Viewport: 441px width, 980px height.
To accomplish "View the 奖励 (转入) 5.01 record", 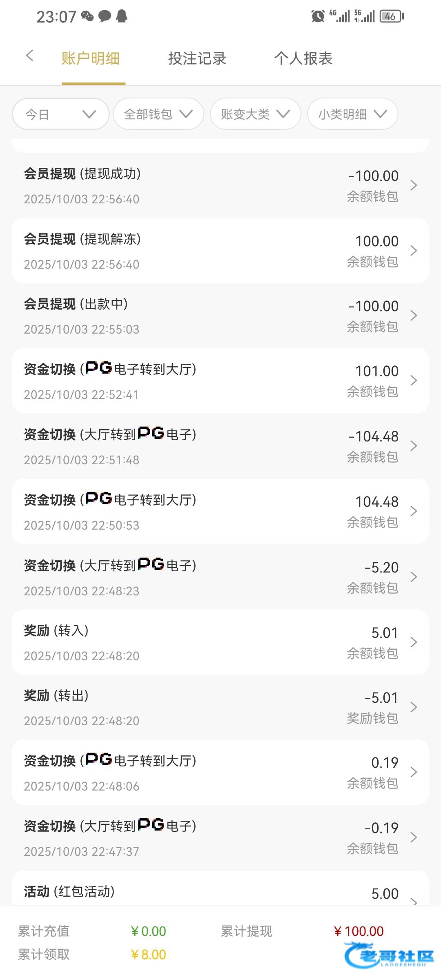I will [220, 642].
